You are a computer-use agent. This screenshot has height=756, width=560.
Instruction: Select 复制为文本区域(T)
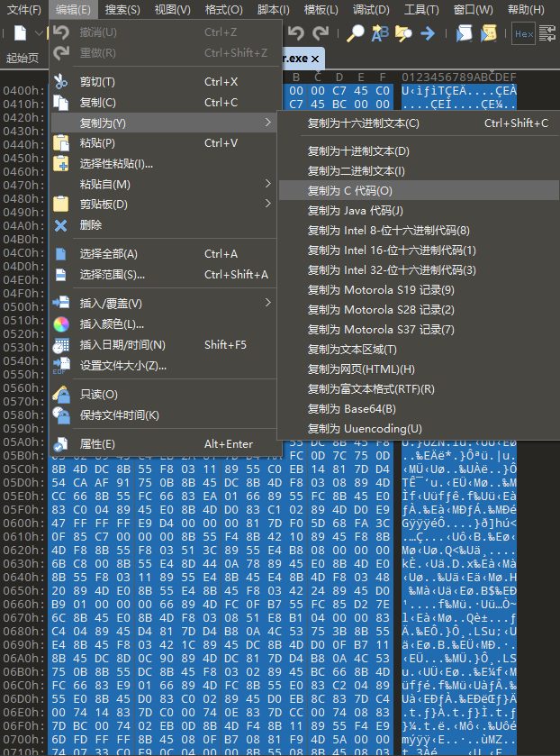point(419,350)
